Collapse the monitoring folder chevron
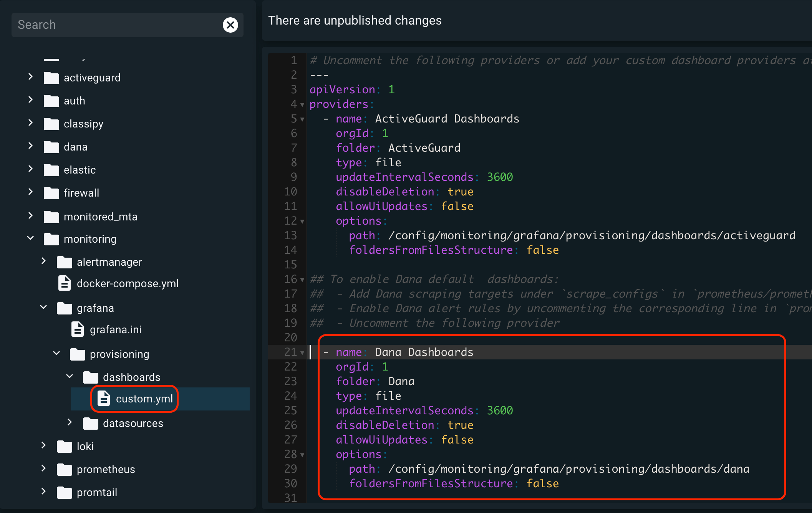Viewport: 812px width, 513px height. click(x=31, y=238)
